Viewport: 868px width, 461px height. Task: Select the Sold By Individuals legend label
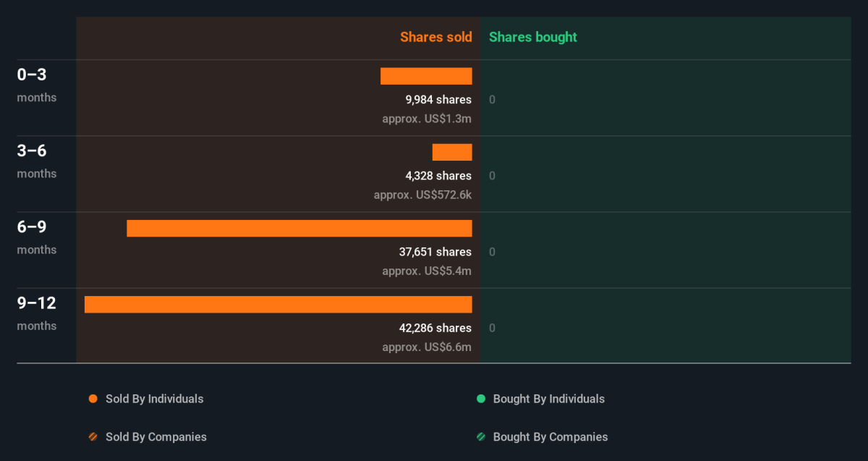[x=155, y=399]
